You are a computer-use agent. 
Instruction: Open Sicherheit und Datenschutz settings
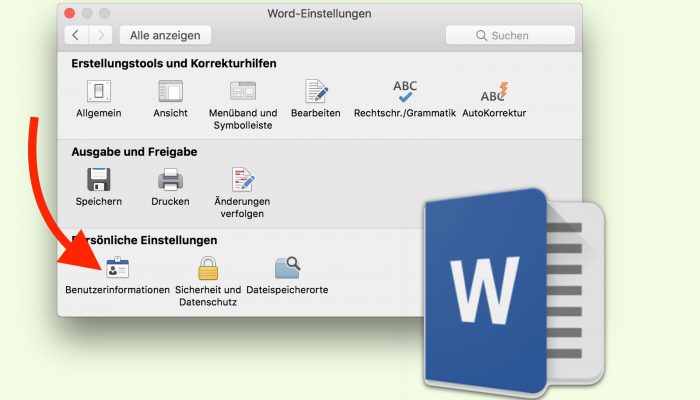tap(208, 268)
